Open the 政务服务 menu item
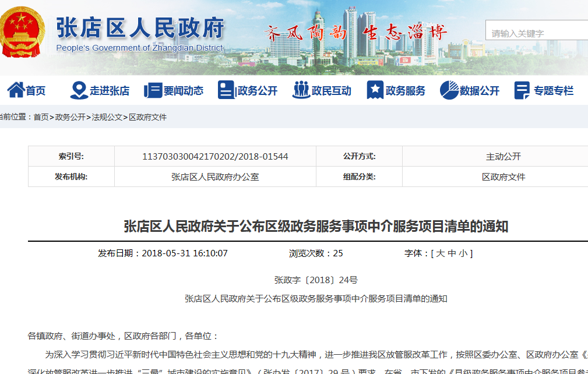Viewport: 588px width, 374px height. [x=406, y=91]
